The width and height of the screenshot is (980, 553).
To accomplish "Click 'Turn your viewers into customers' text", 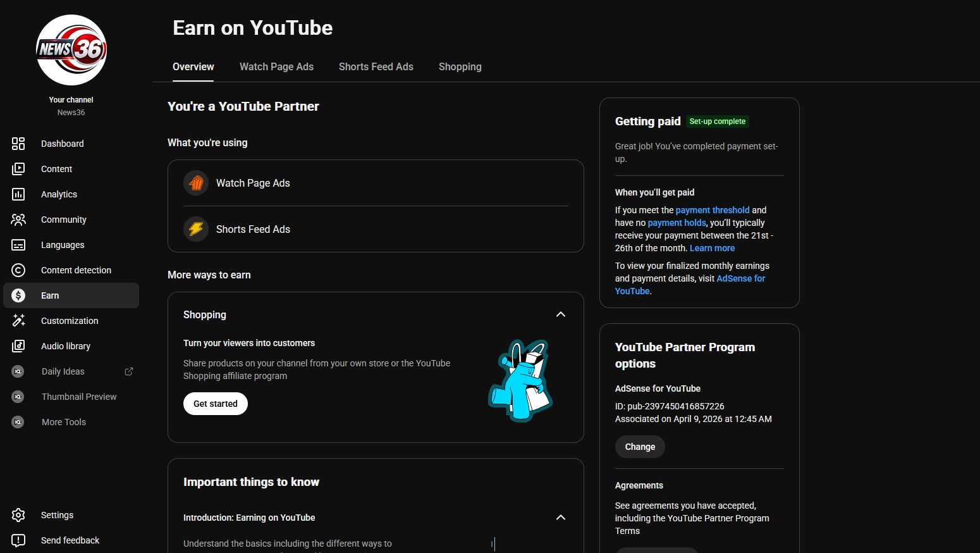I will click(x=249, y=343).
